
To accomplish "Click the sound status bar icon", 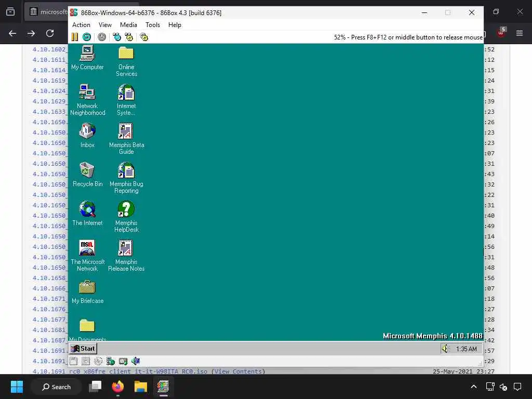I will coord(136,362).
